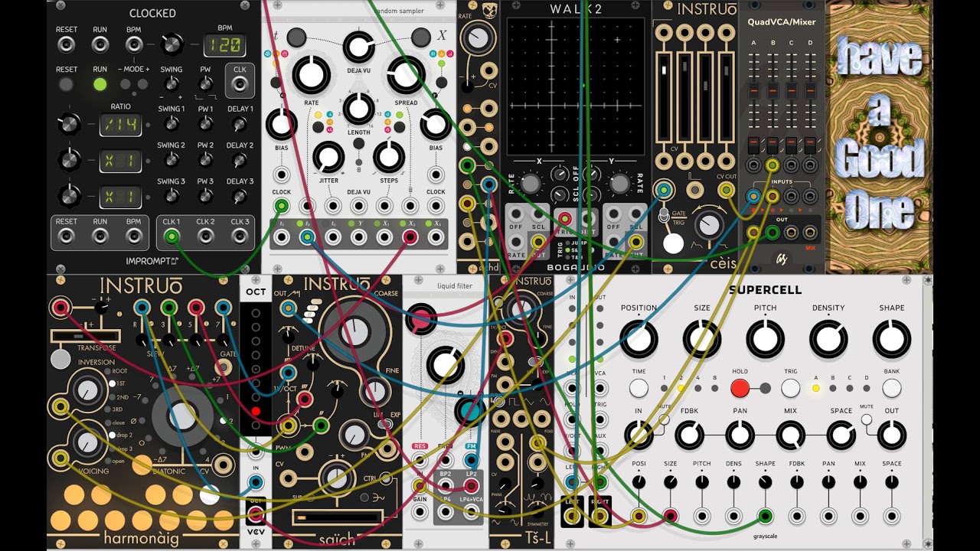Click the LP4+VCA output jack on liquid filter
This screenshot has height=551, width=980.
472,512
